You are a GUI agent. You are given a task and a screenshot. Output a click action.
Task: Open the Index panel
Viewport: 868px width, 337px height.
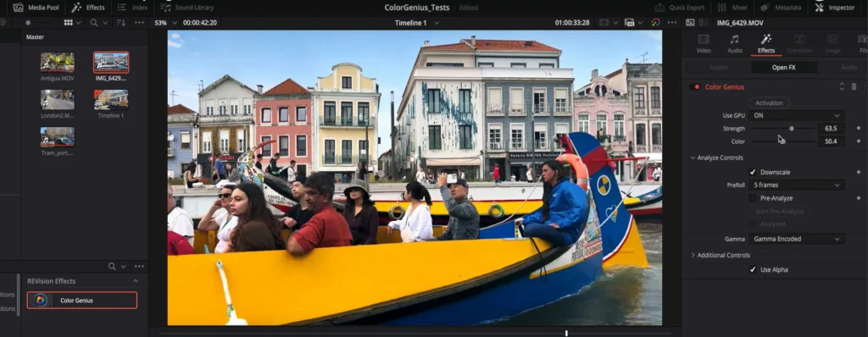(132, 8)
